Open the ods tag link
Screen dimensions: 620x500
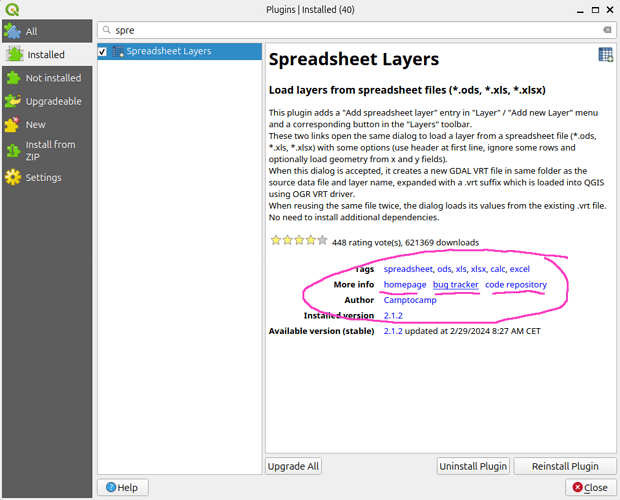click(x=444, y=269)
